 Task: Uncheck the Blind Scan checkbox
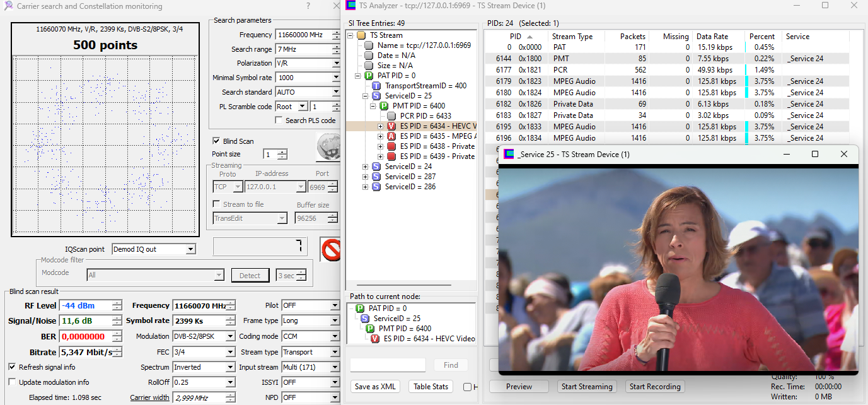pos(216,141)
